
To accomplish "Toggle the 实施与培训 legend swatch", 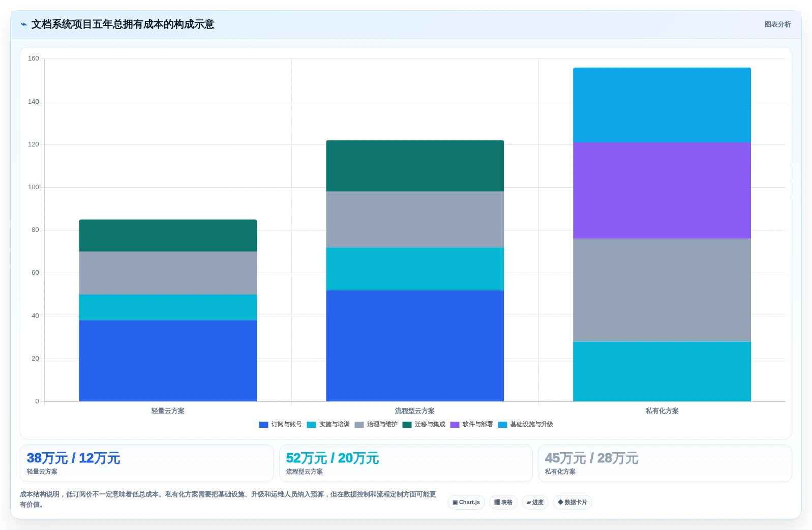I will pos(311,425).
